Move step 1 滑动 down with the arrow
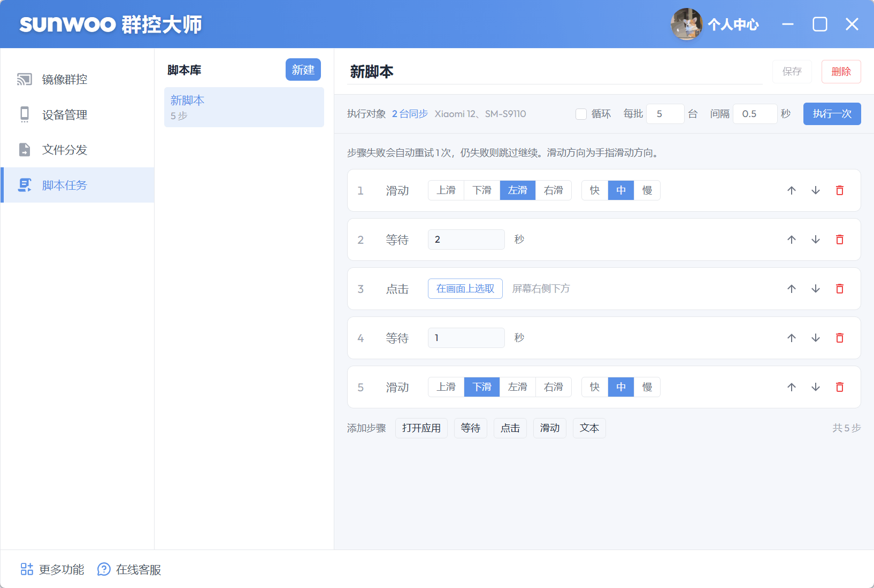874x588 pixels. [816, 190]
